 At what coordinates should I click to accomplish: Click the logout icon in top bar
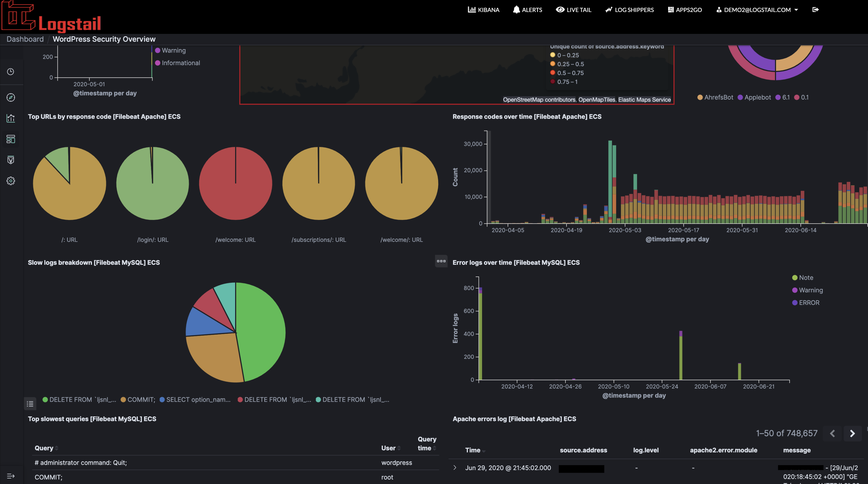(815, 10)
